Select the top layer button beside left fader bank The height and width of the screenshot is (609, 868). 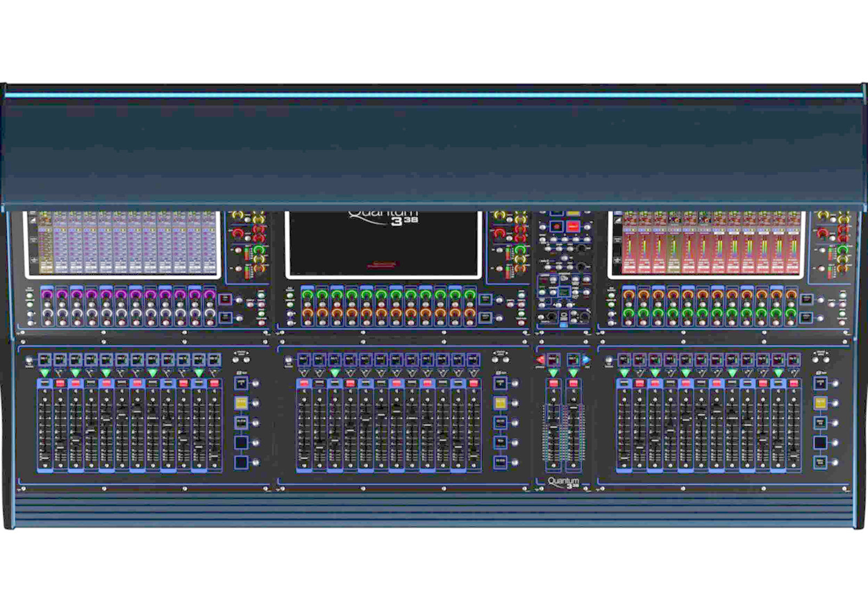pos(241,383)
